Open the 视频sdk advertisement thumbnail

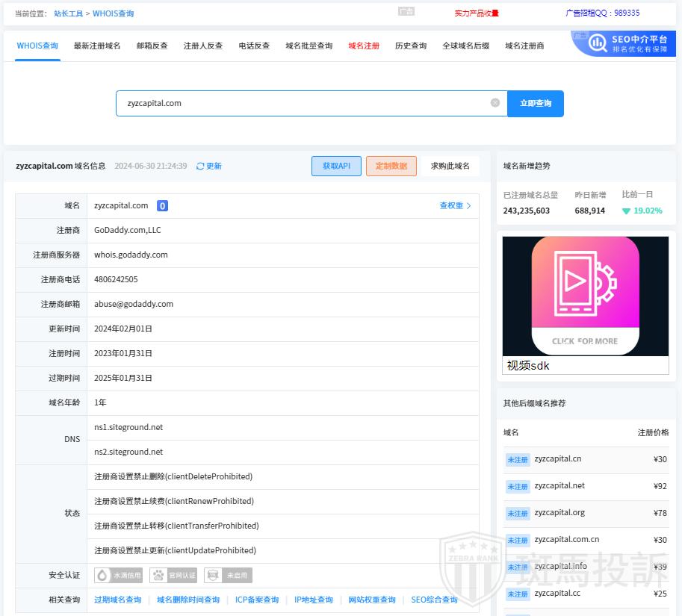coord(585,296)
